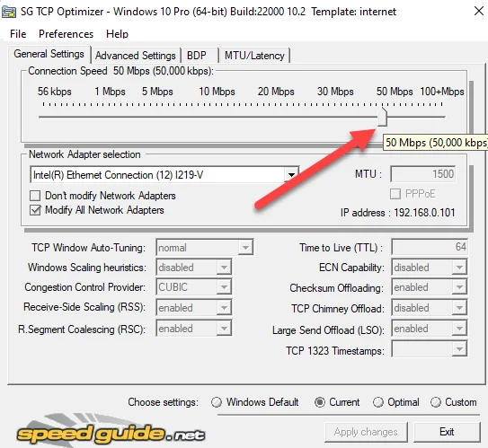
Task: Select the Custom settings radio button
Action: click(x=435, y=402)
